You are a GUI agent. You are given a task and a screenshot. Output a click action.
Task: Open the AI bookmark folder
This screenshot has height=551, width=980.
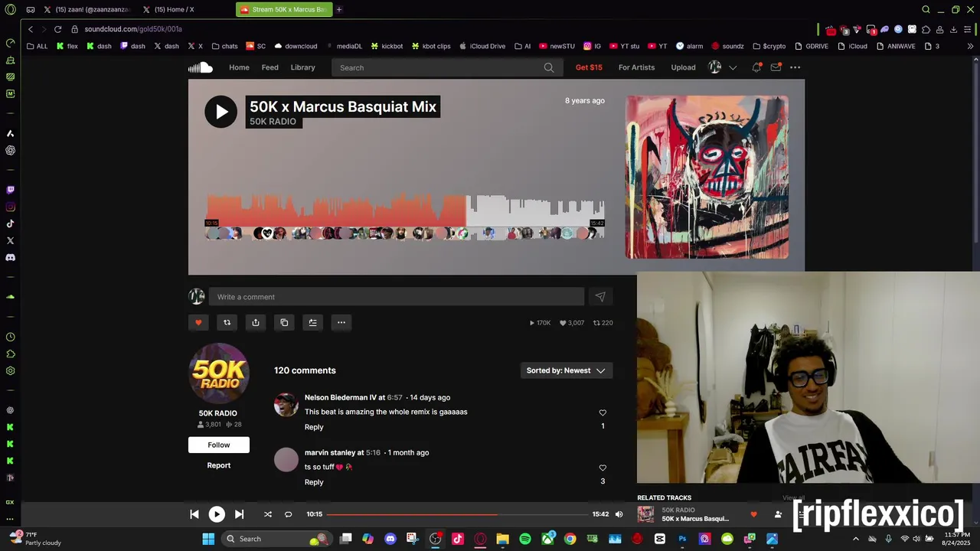click(x=523, y=46)
